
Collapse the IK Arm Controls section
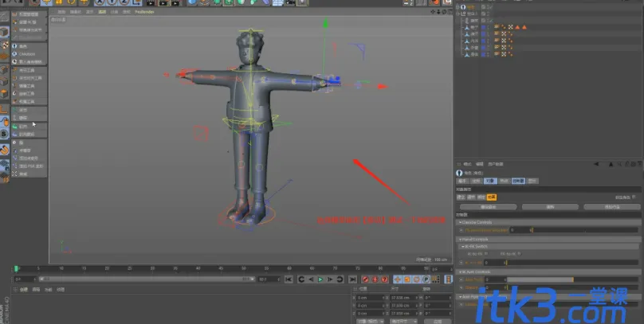point(461,272)
